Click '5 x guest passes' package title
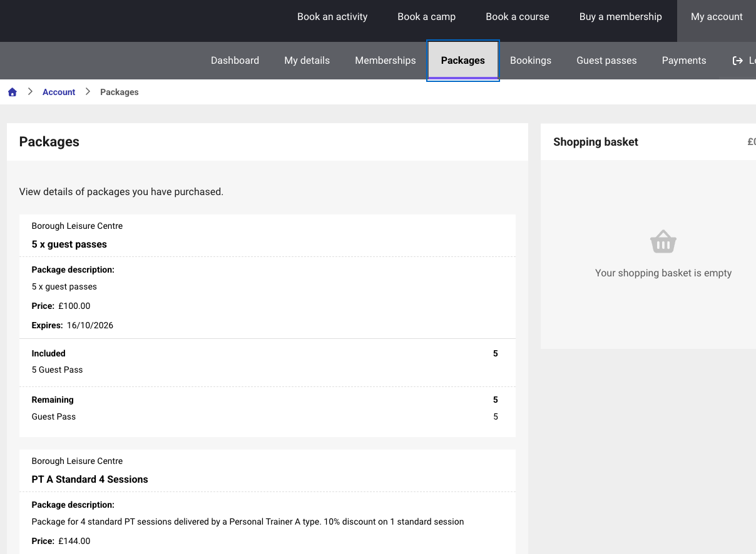 tap(69, 244)
